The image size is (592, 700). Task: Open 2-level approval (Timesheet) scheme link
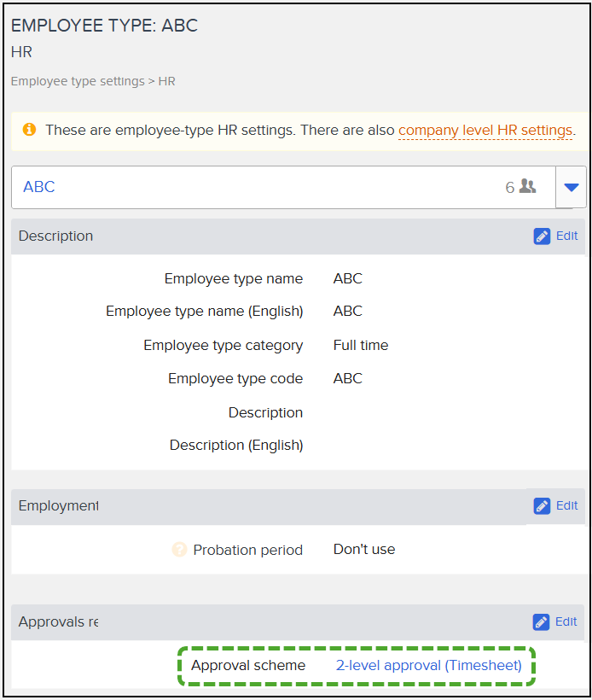click(x=429, y=665)
